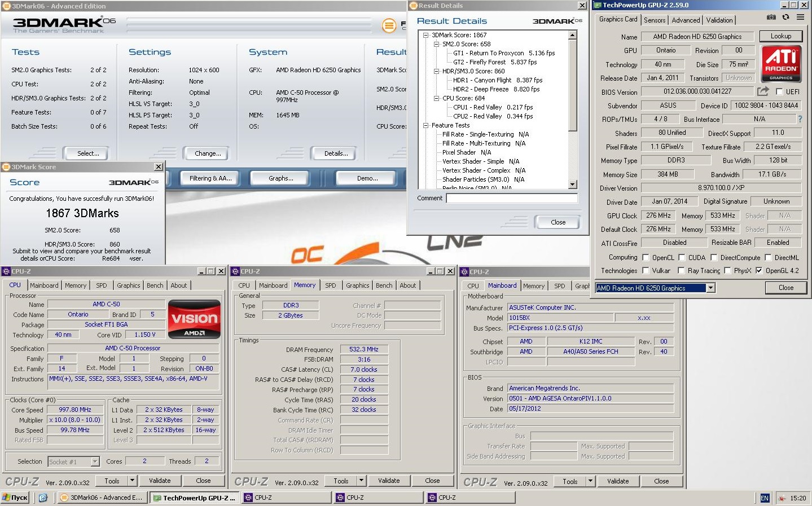This screenshot has height=506, width=812.
Task: Take GPU-Z screenshot with camera icon
Action: pos(771,17)
